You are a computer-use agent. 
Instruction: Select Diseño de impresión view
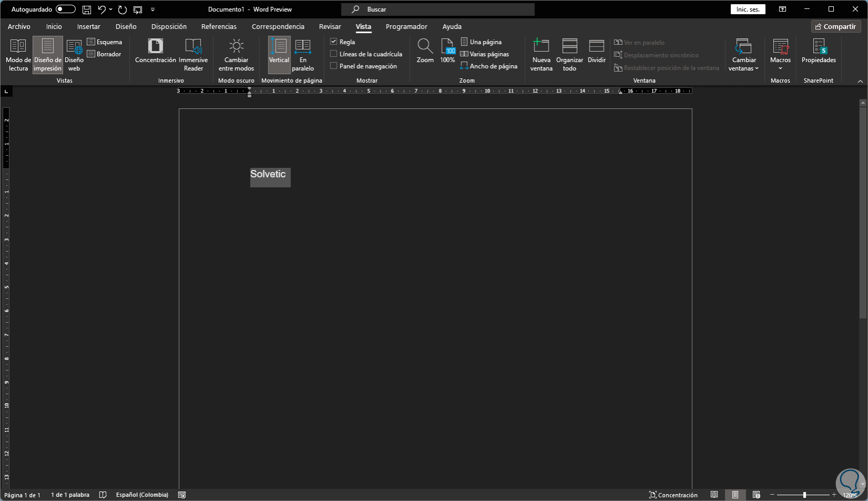[48, 55]
